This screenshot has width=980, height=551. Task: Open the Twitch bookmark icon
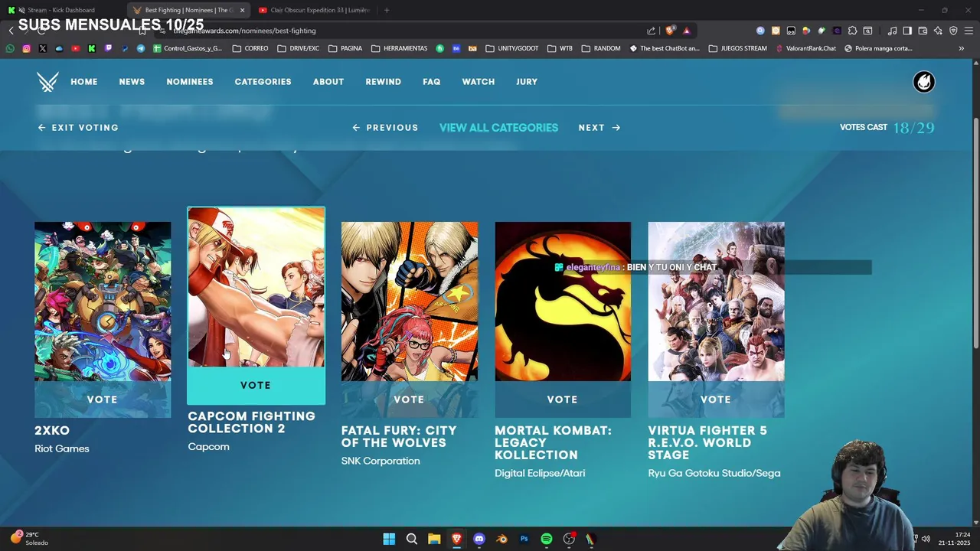(x=108, y=48)
